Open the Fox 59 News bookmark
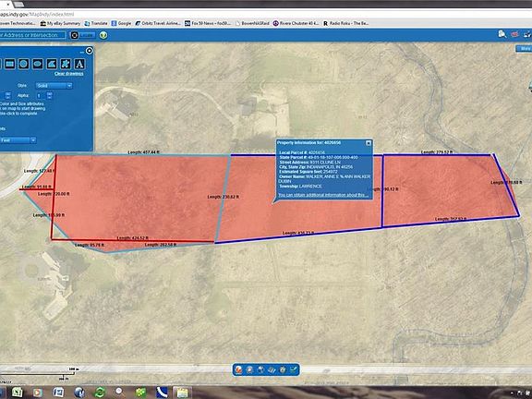 [x=207, y=23]
